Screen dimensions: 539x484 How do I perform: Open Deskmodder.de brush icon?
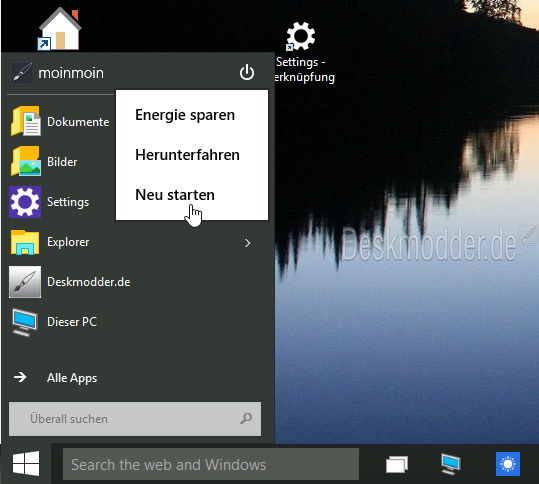click(x=25, y=282)
